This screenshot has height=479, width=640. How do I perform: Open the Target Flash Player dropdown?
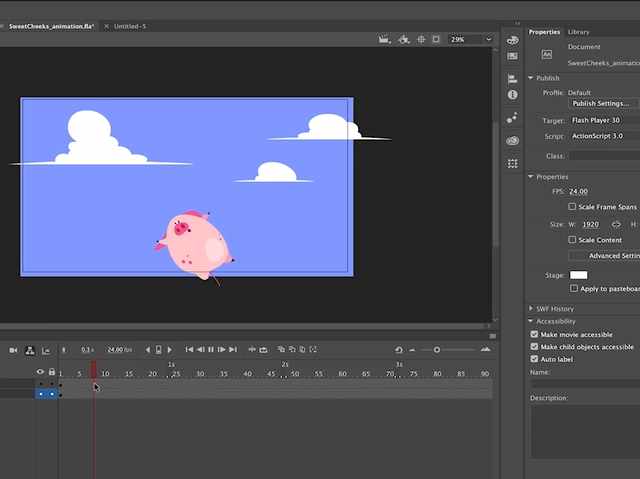604,120
